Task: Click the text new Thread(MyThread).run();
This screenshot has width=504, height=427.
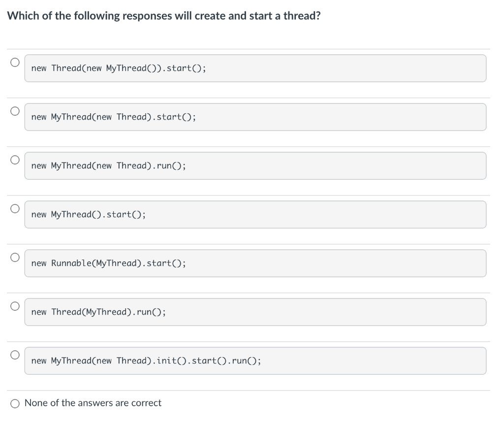Action: tap(98, 312)
